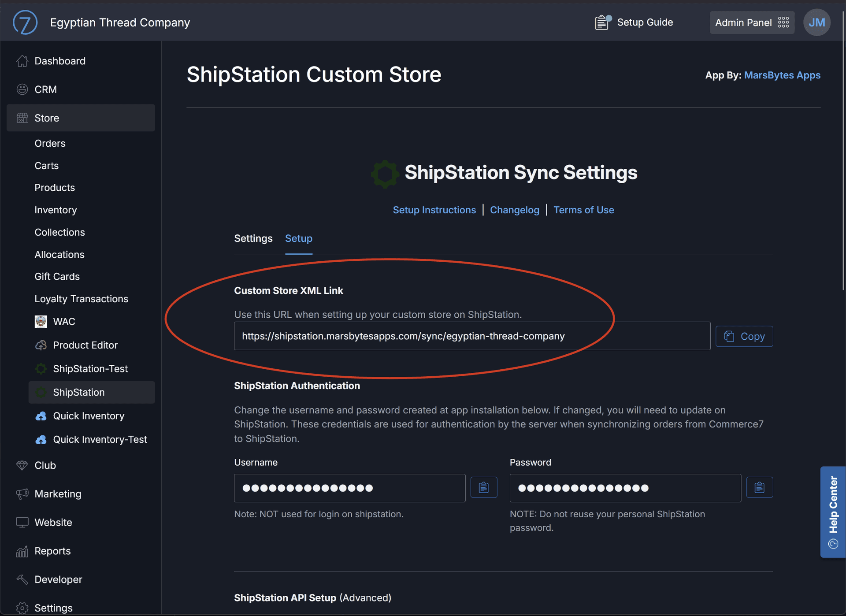846x616 pixels.
Task: Copy the username with clipboard icon
Action: (x=484, y=487)
